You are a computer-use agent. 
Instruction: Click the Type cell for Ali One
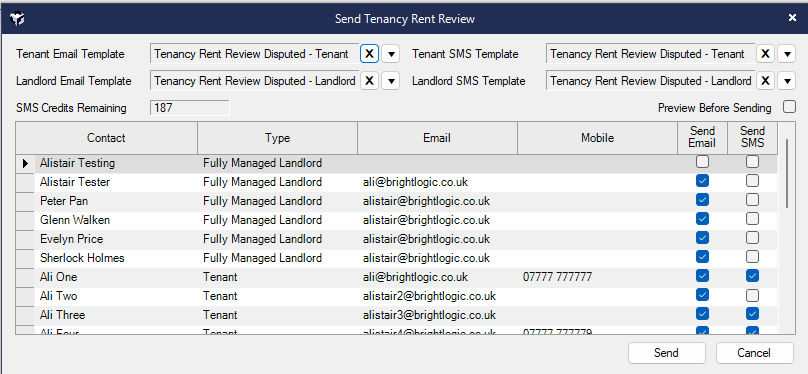(x=277, y=277)
